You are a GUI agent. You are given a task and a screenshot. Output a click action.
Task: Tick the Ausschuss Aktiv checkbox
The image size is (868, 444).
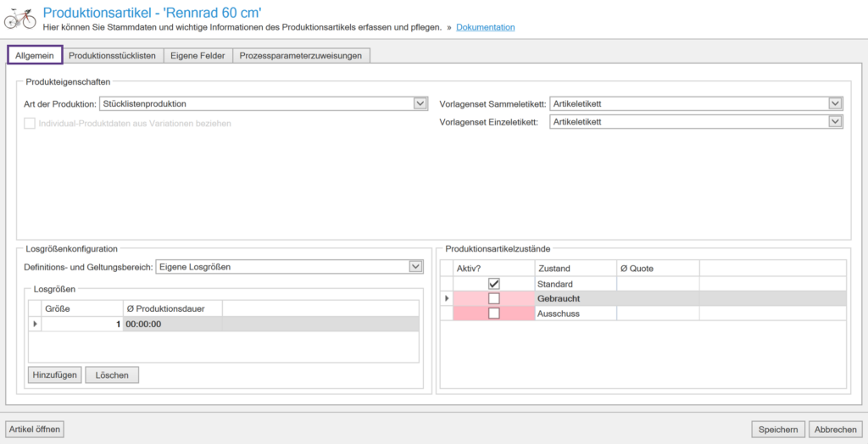pyautogui.click(x=494, y=314)
